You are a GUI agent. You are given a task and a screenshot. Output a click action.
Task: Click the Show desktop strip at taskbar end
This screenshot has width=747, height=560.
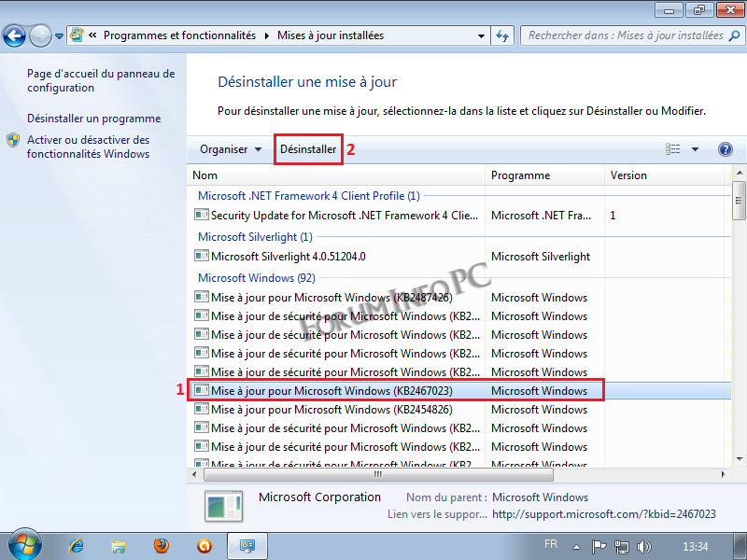click(740, 546)
